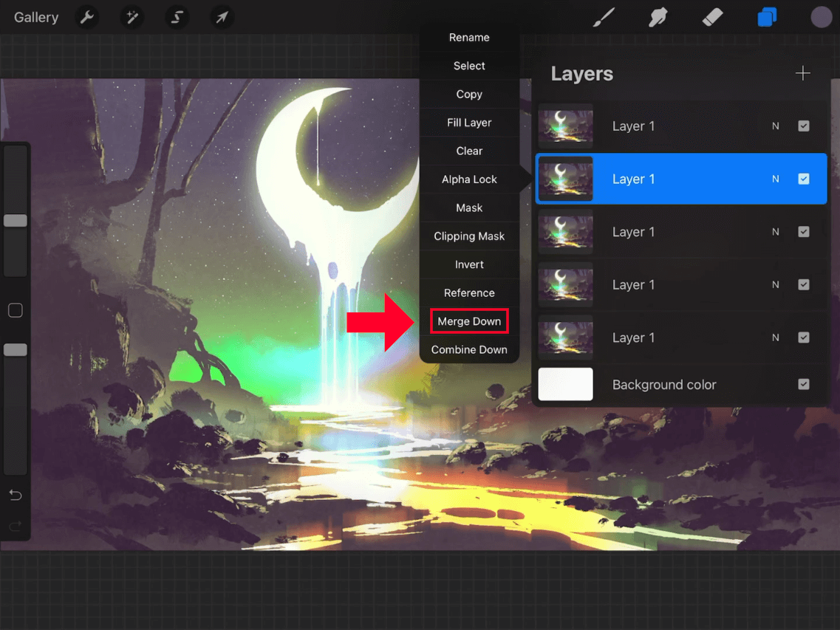The width and height of the screenshot is (840, 630).
Task: Hide the Background color layer
Action: coord(804,384)
